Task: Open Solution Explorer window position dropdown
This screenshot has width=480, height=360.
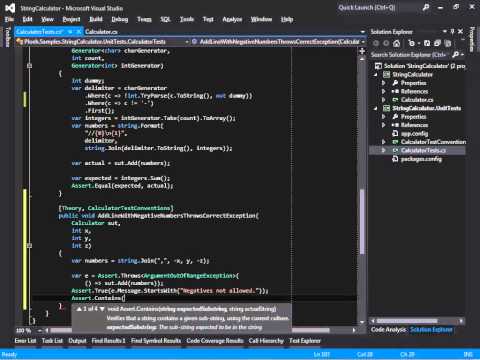Action: click(445, 31)
